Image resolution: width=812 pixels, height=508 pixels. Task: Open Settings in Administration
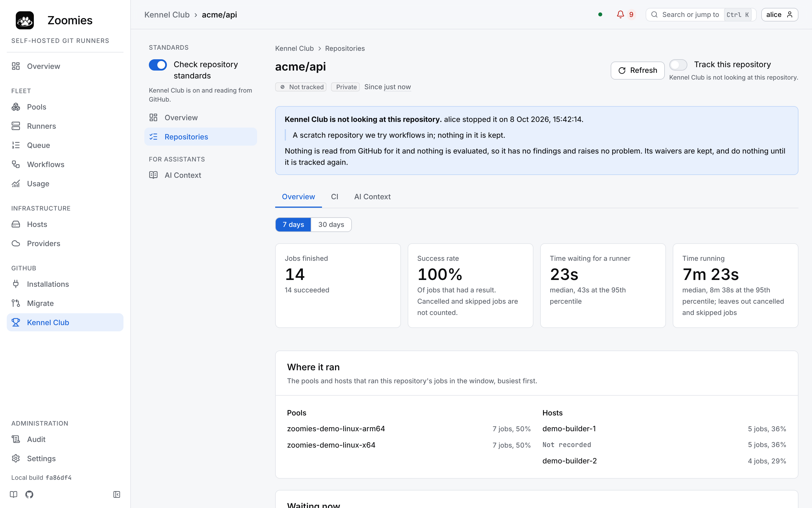click(x=65, y=458)
